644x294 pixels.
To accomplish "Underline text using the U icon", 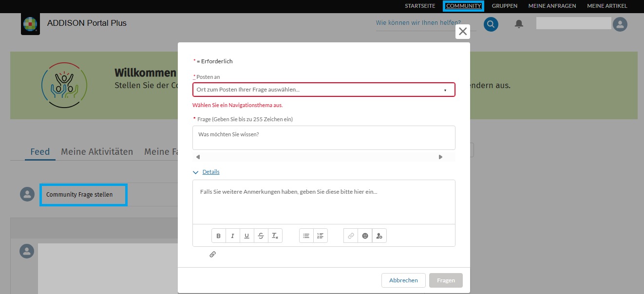I will click(x=247, y=236).
